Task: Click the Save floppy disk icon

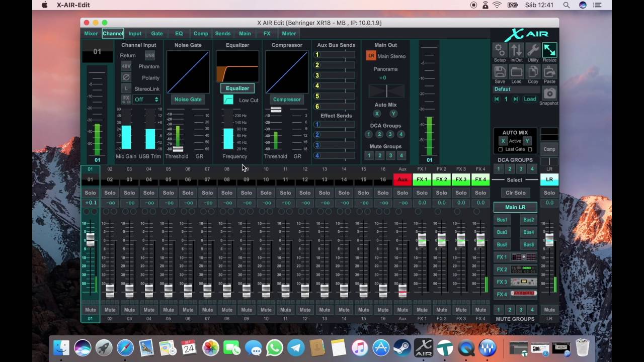Action: [x=500, y=71]
